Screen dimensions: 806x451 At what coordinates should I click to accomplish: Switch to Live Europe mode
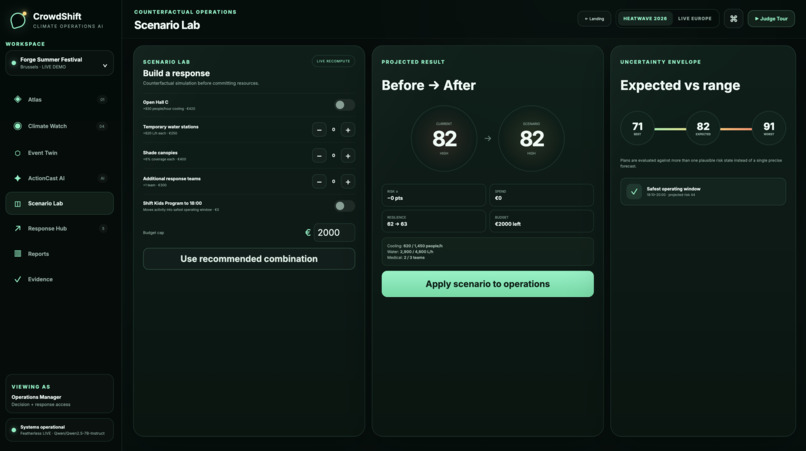tap(694, 19)
